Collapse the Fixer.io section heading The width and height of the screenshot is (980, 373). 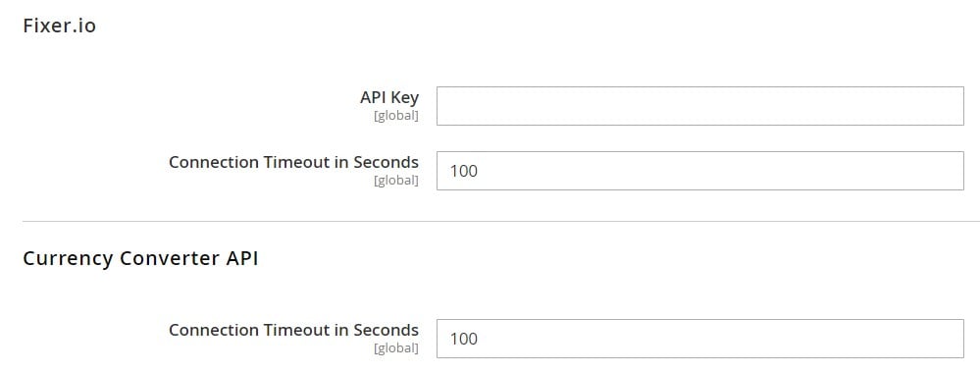60,26
